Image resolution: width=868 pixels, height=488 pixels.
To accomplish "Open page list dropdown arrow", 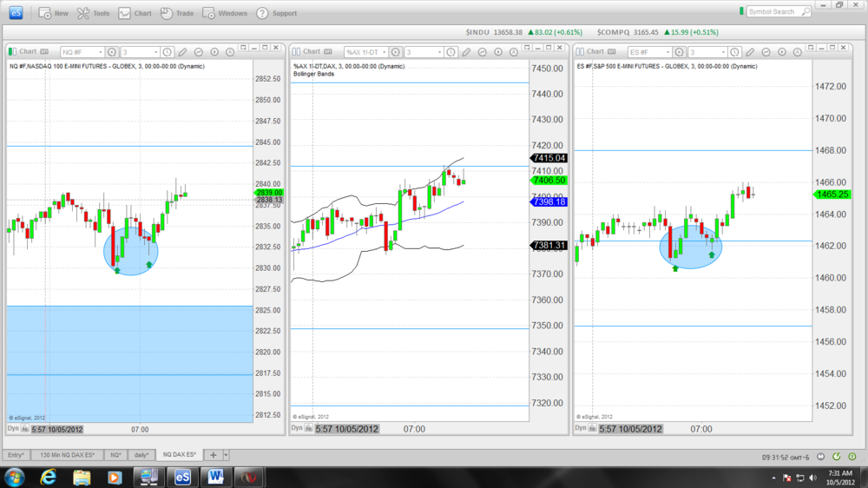I will click(226, 455).
